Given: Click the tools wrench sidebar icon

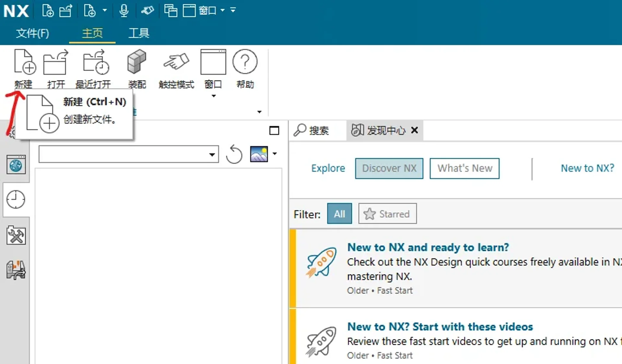Looking at the screenshot, I should click(x=16, y=235).
